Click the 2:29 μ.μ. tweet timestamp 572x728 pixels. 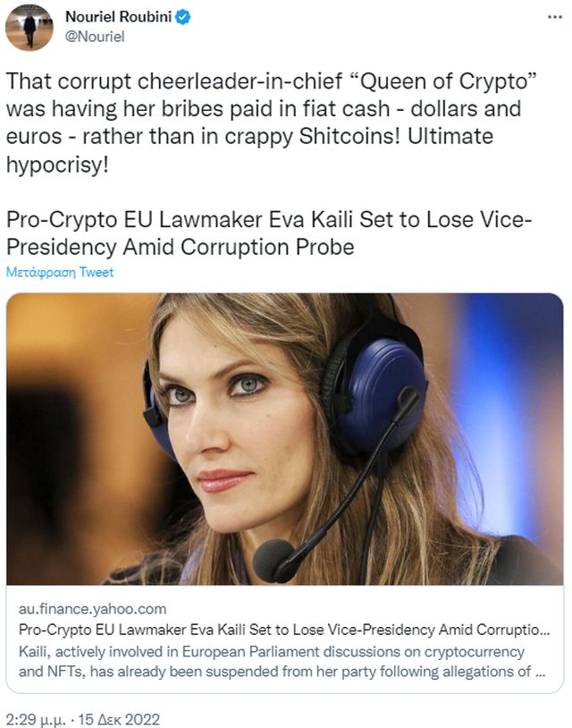pos(36,720)
